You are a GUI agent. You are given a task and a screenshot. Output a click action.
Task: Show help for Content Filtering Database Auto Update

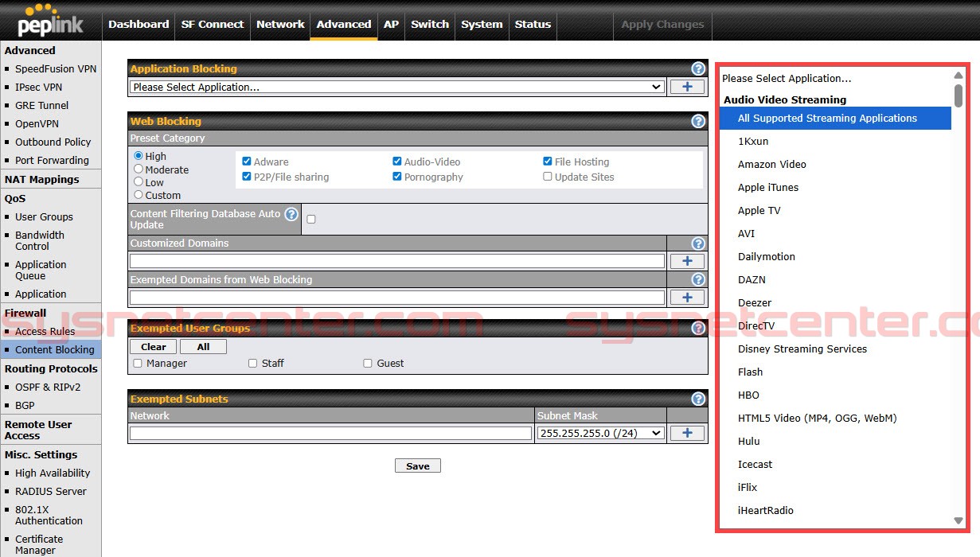click(x=291, y=214)
